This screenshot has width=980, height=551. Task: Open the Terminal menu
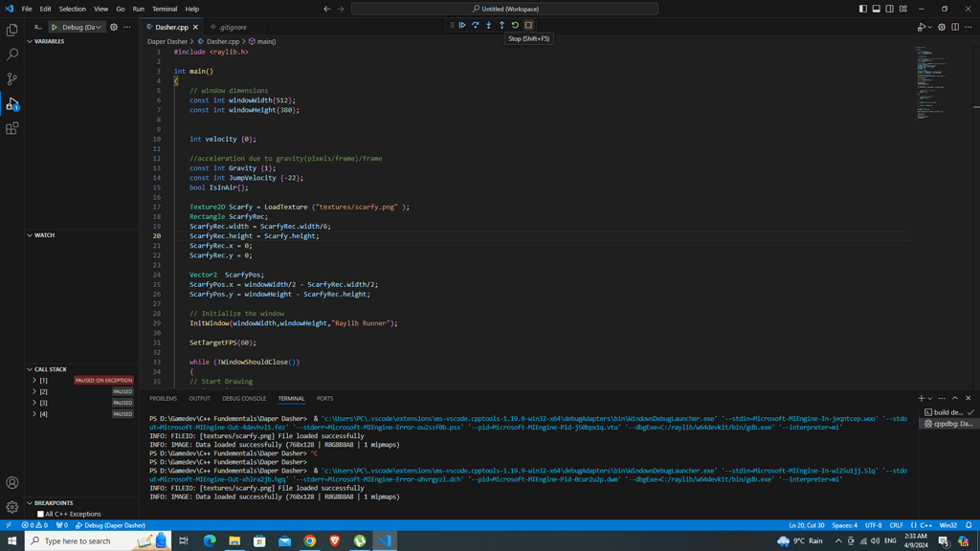[165, 9]
